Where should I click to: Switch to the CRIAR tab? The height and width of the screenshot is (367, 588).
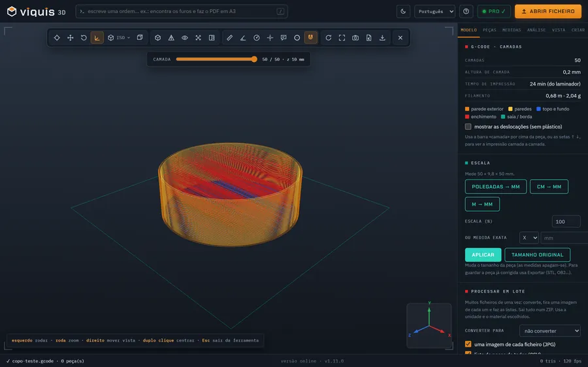pos(578,30)
